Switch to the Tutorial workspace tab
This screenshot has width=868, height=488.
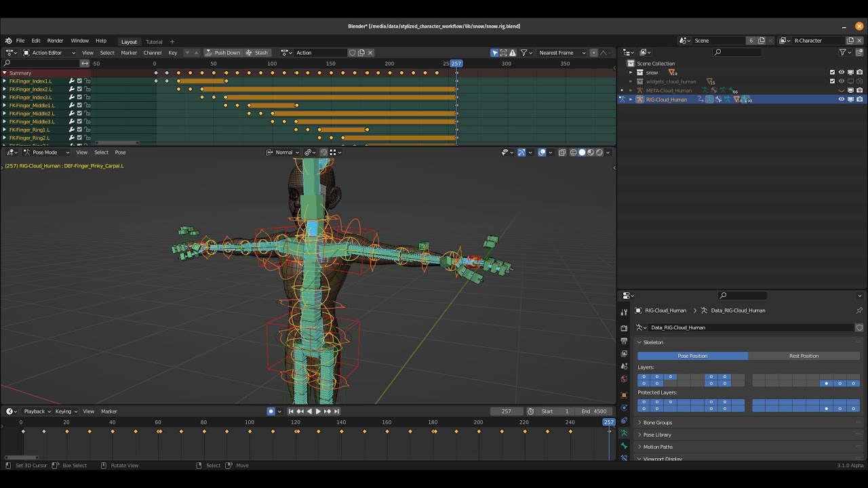[154, 42]
